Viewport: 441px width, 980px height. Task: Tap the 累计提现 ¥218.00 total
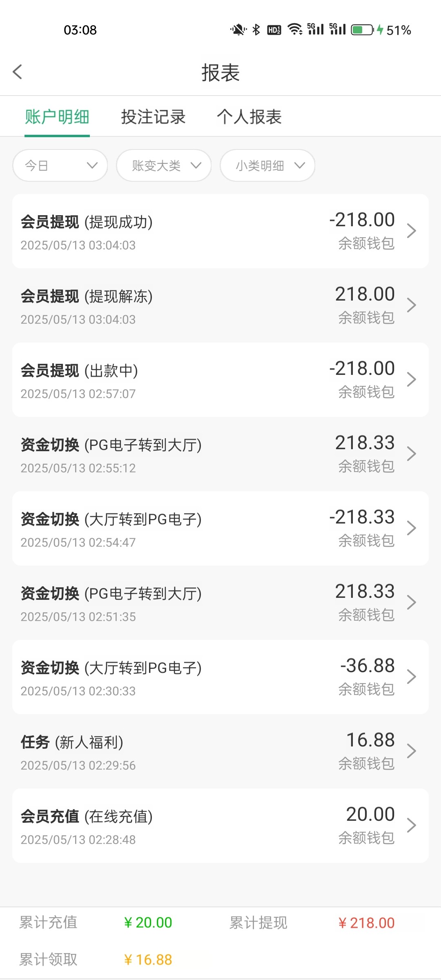coord(366,923)
